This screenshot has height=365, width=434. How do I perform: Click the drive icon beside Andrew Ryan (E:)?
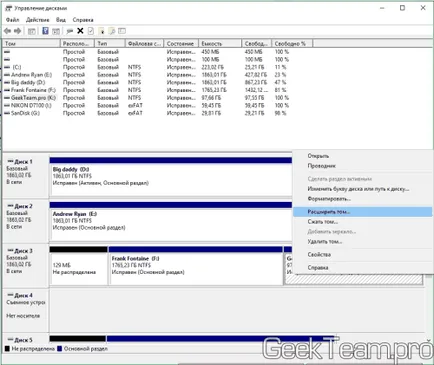click(7, 75)
